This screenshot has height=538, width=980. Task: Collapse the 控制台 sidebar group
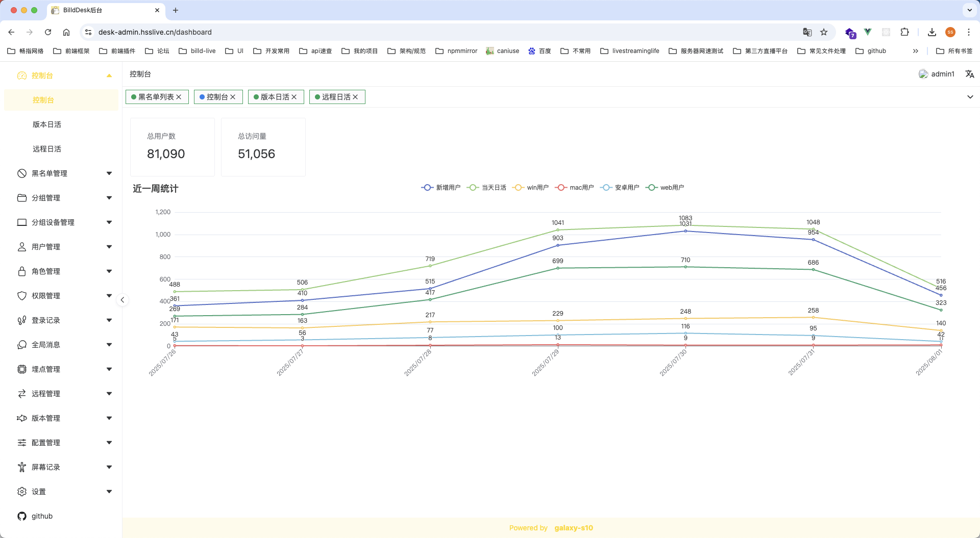109,75
